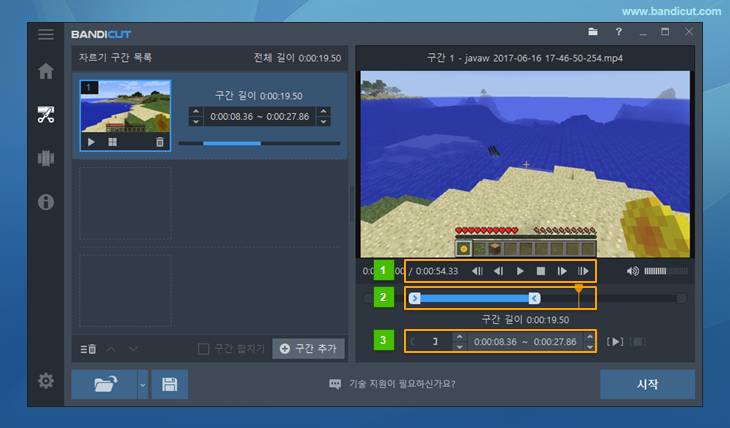This screenshot has height=428, width=730.
Task: Decrease end time below the timeline
Action: coord(590,346)
